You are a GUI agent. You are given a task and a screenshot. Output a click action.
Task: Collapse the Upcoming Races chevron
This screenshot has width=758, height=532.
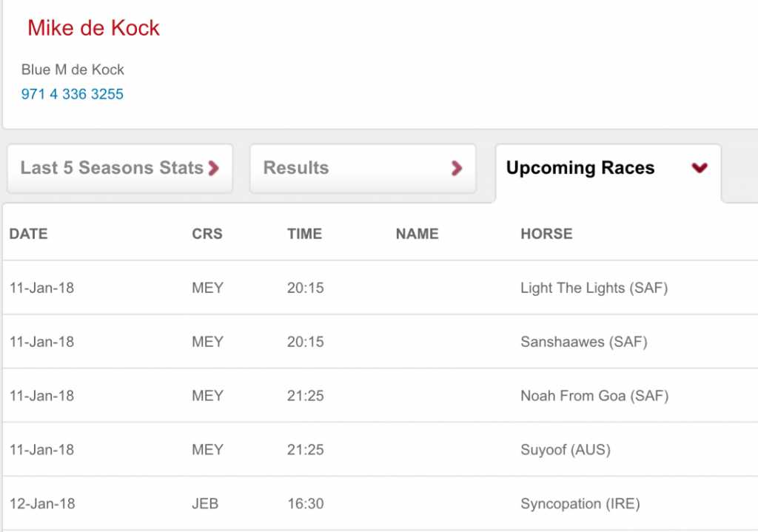point(700,168)
